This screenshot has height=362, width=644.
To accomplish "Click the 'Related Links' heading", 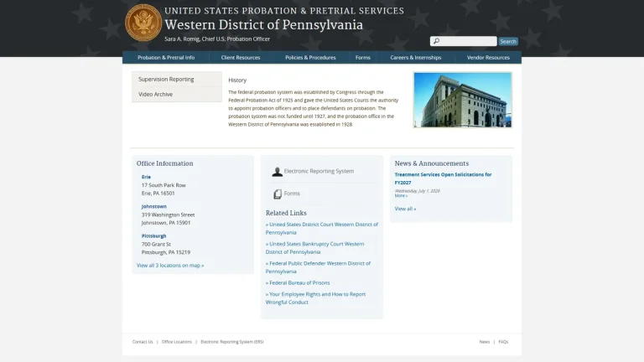I will [x=286, y=213].
